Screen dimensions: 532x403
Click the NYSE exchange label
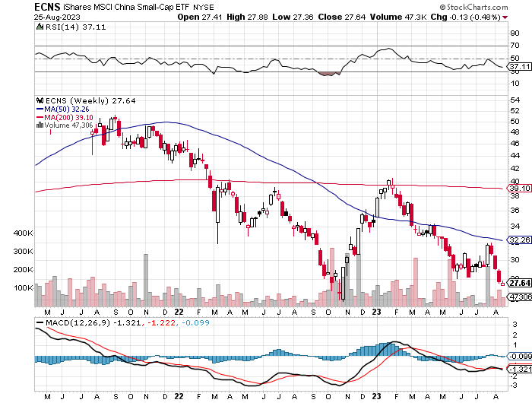pos(204,7)
